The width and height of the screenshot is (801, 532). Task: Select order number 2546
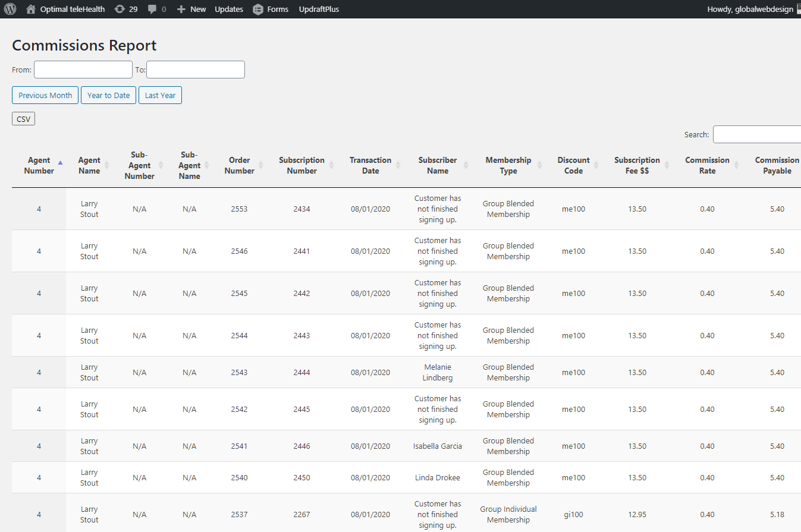point(239,251)
